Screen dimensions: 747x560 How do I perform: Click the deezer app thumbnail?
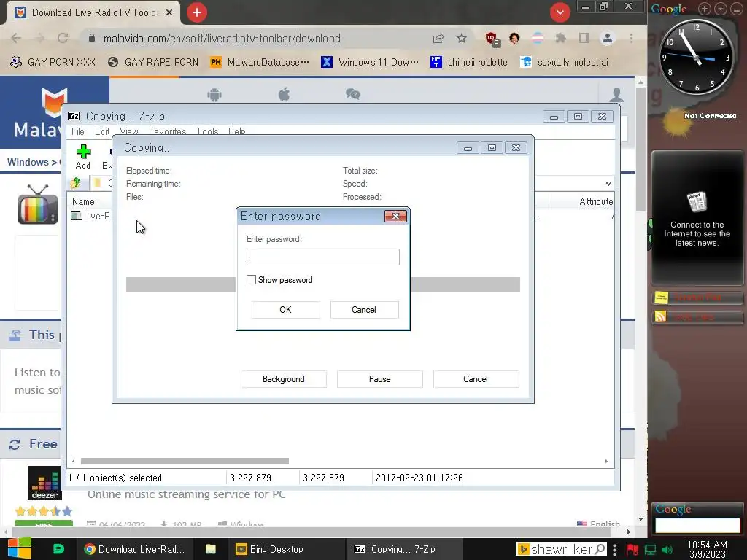click(44, 483)
